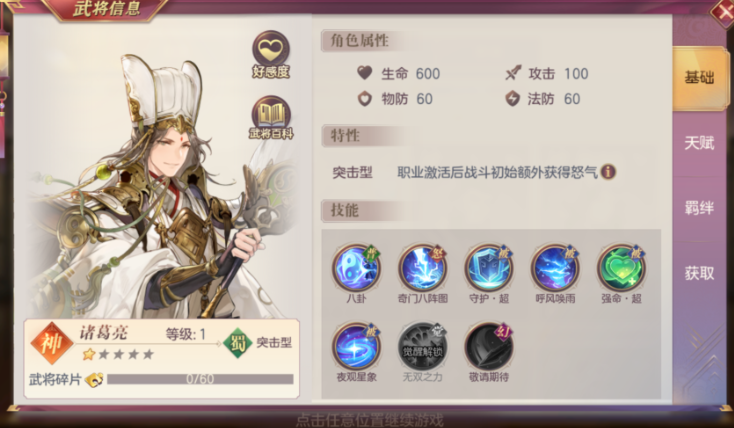This screenshot has width=734, height=428.
Task: Select the 强命·超 green heart skill
Action: (621, 268)
